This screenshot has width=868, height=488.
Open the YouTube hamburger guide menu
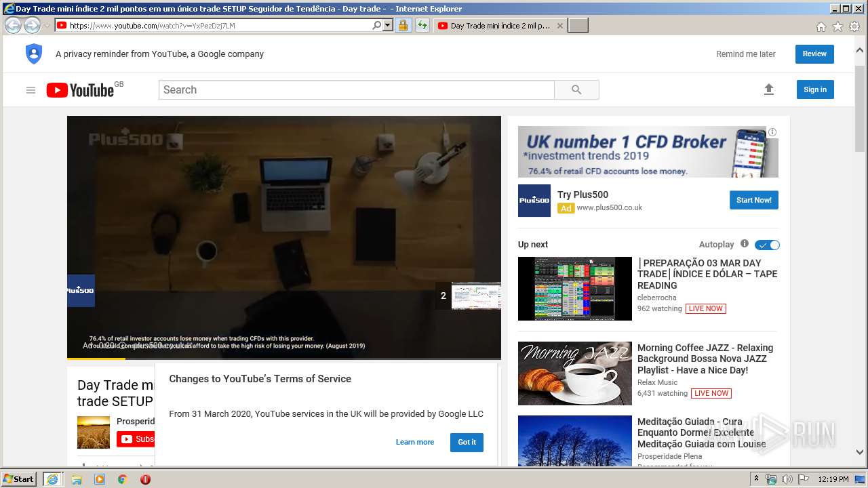coord(31,90)
